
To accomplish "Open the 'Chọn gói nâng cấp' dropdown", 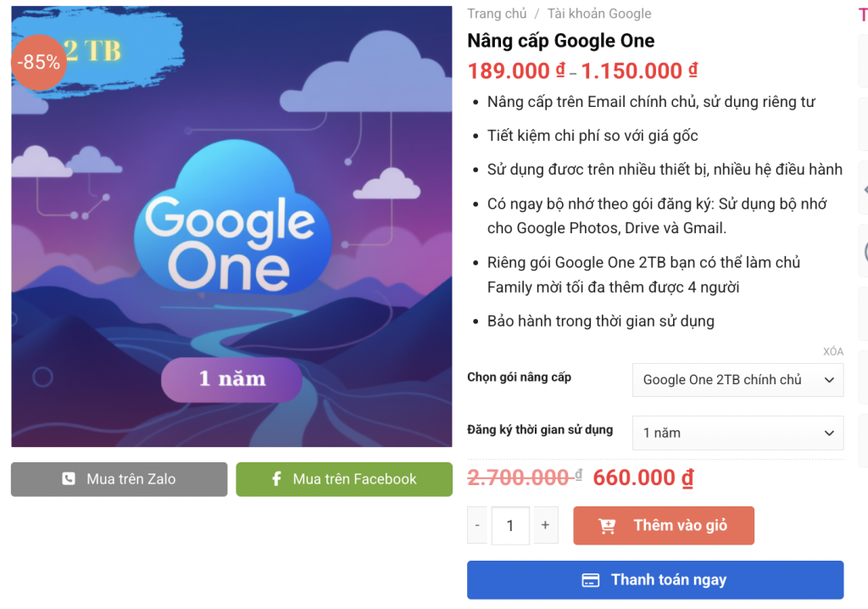I will point(737,380).
